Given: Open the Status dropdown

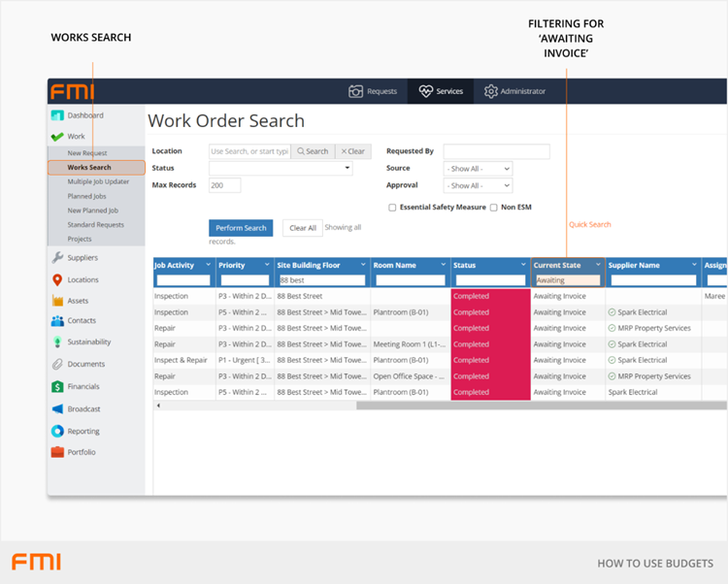Looking at the screenshot, I should click(x=281, y=169).
